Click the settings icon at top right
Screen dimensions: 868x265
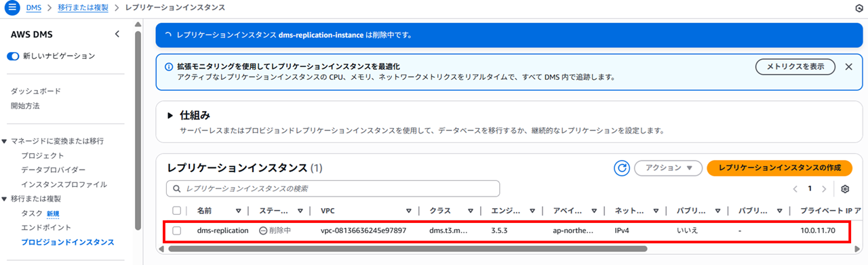point(860,7)
